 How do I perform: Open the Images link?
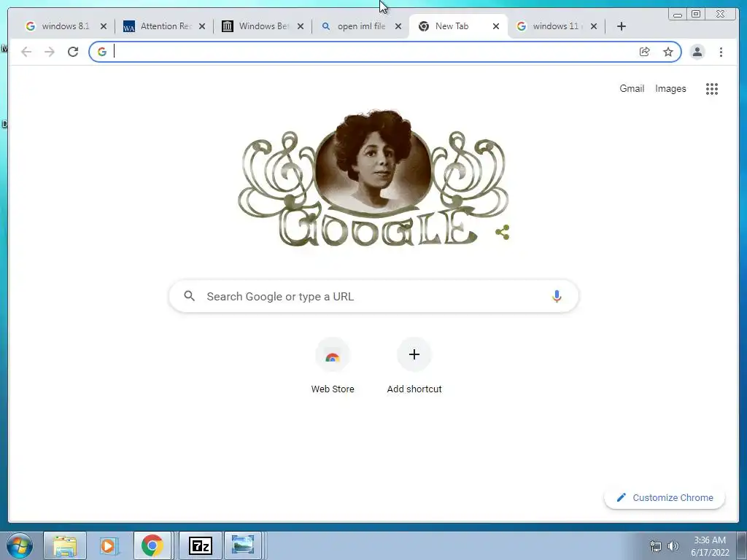pos(670,88)
